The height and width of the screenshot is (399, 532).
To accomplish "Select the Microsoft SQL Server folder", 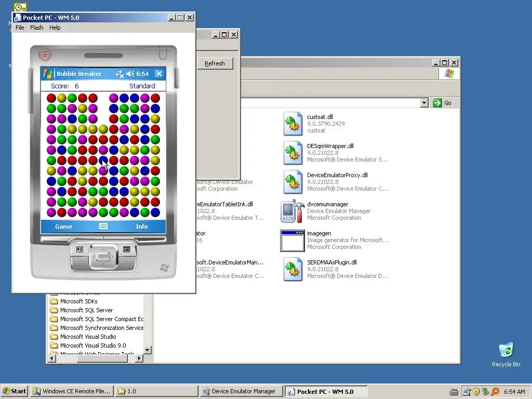I will click(82, 310).
